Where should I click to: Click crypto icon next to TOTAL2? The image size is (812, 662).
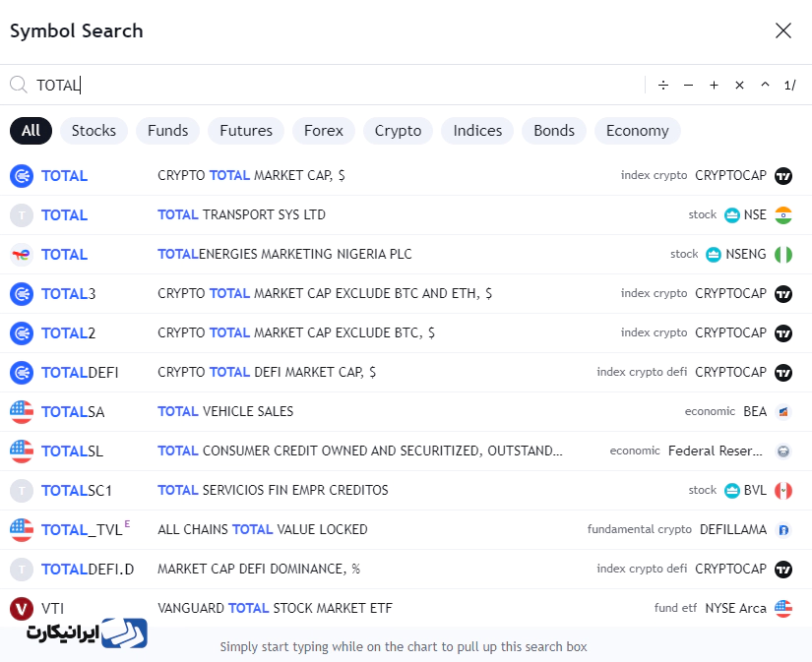[x=22, y=333]
